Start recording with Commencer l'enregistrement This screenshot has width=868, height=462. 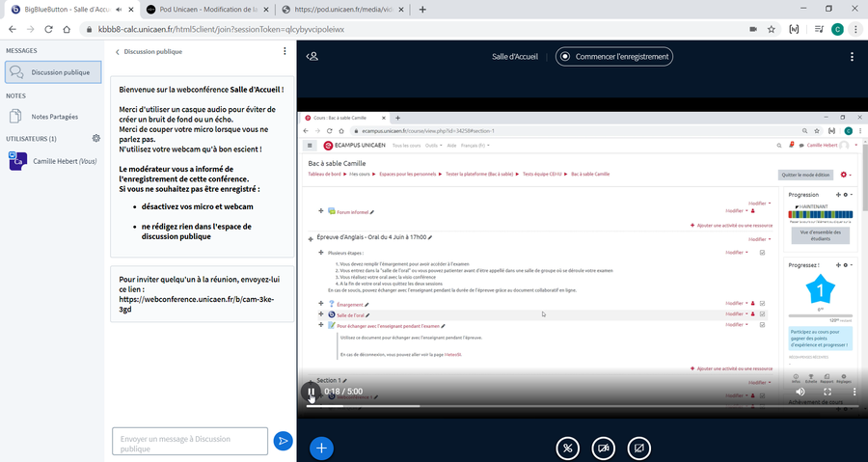[x=614, y=57]
